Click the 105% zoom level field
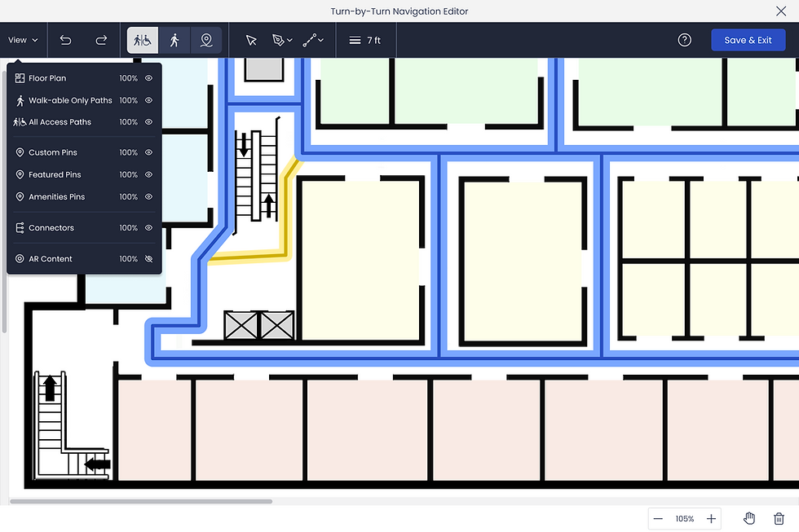 pyautogui.click(x=685, y=519)
